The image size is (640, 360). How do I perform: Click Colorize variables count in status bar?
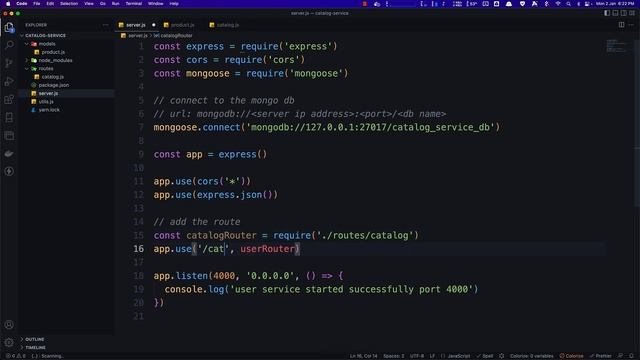tap(531, 356)
